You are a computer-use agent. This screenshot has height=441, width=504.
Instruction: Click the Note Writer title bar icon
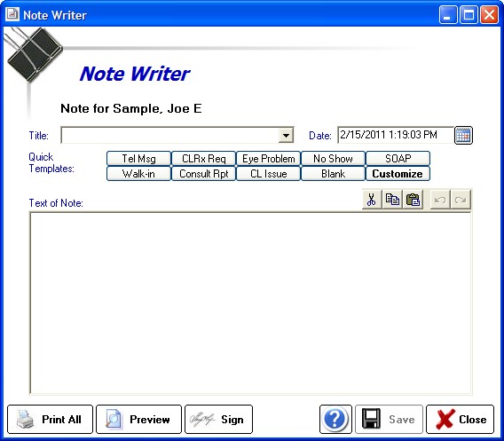coord(12,14)
